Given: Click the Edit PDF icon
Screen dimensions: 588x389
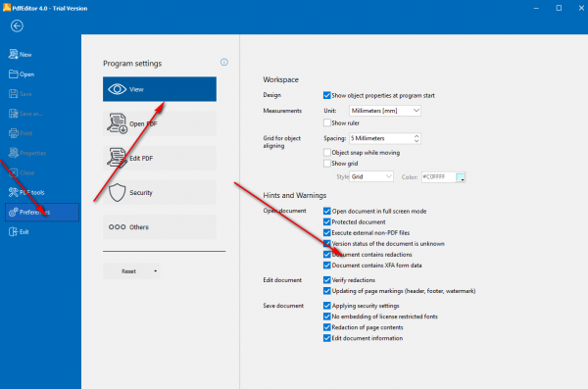Looking at the screenshot, I should click(117, 158).
